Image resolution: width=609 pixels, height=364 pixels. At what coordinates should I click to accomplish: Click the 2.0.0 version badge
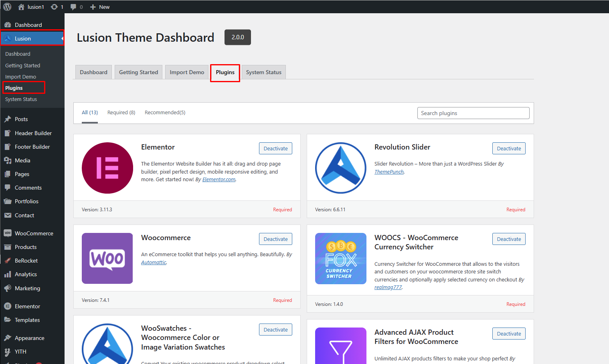tap(238, 37)
